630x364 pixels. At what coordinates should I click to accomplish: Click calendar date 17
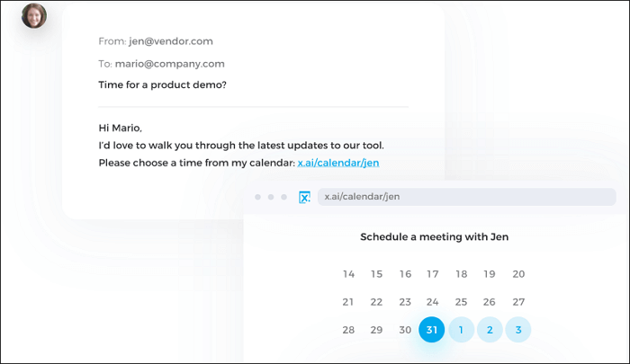click(x=432, y=274)
